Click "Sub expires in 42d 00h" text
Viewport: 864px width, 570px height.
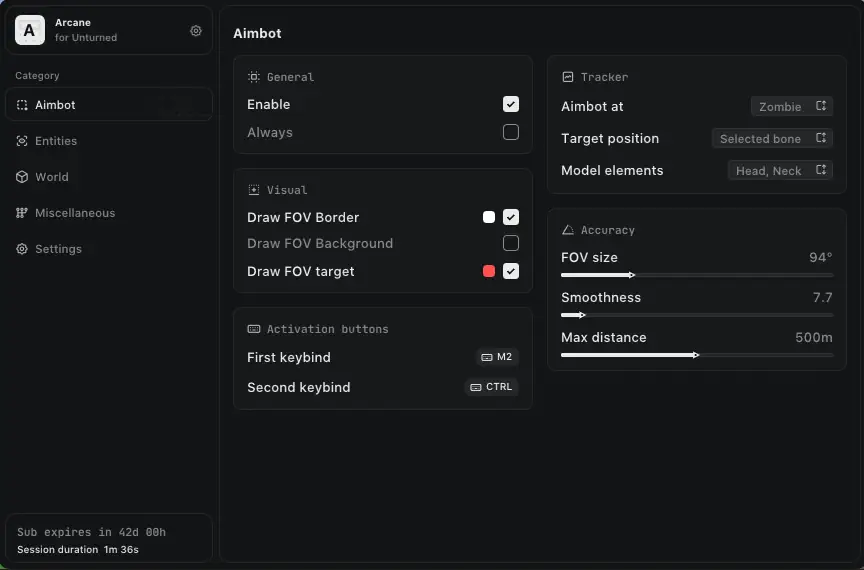(91, 532)
